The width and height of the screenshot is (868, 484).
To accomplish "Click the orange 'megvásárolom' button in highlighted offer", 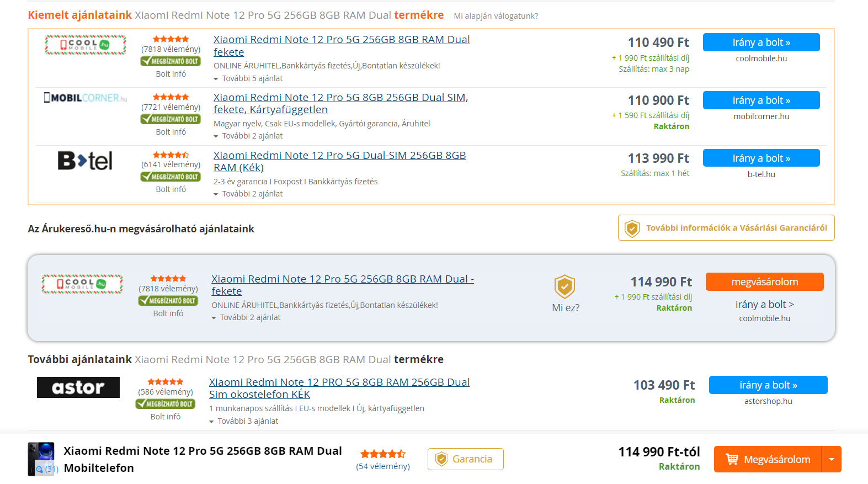I will 764,282.
